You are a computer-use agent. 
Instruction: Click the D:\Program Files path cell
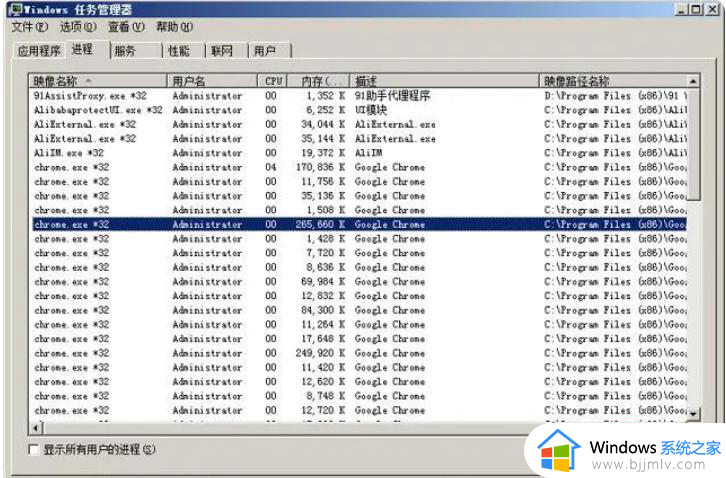615,96
